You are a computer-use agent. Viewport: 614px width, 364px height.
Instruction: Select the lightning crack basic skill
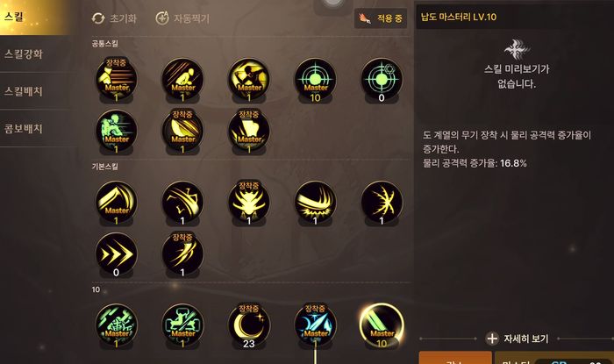[x=382, y=202]
